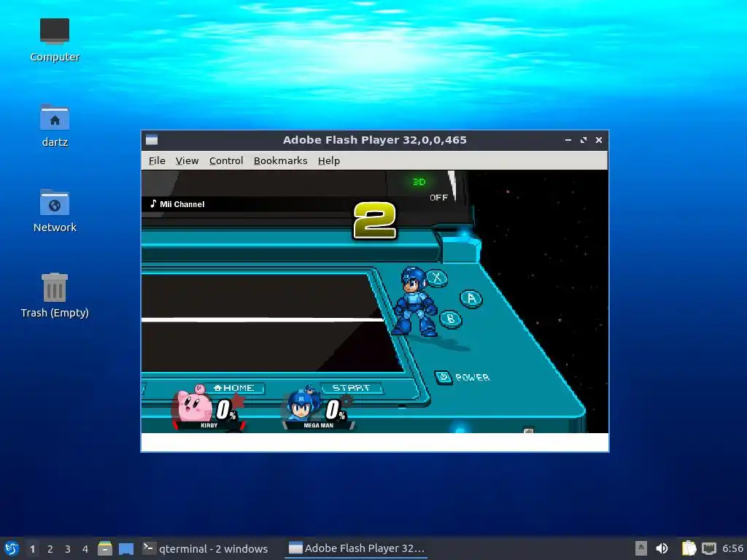747x560 pixels.
Task: Open the start menu launcher in taskbar
Action: [x=12, y=548]
